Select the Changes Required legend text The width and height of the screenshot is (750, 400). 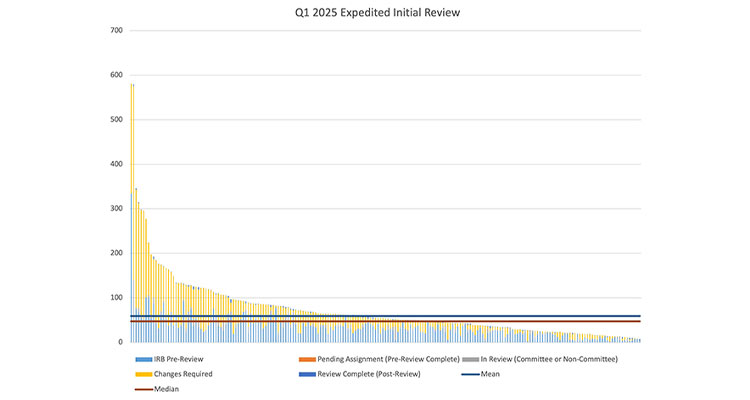(183, 374)
